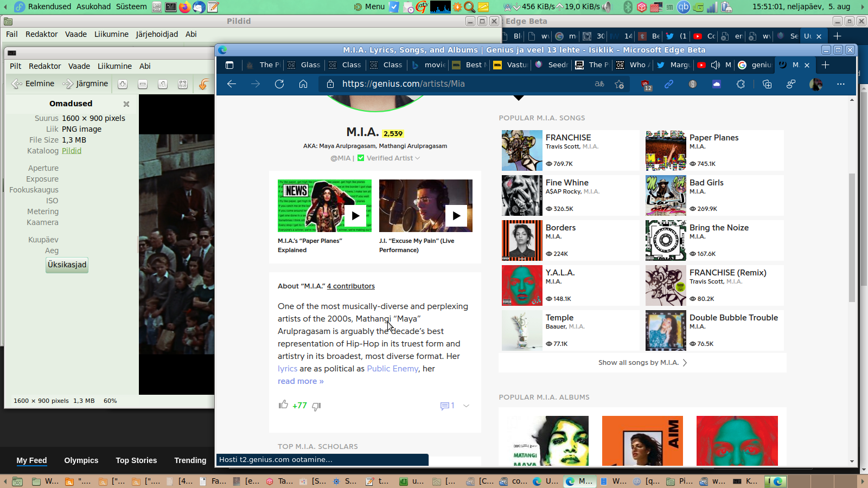This screenshot has width=868, height=488.
Task: Select Olympics tab in background Edge window
Action: point(81,460)
